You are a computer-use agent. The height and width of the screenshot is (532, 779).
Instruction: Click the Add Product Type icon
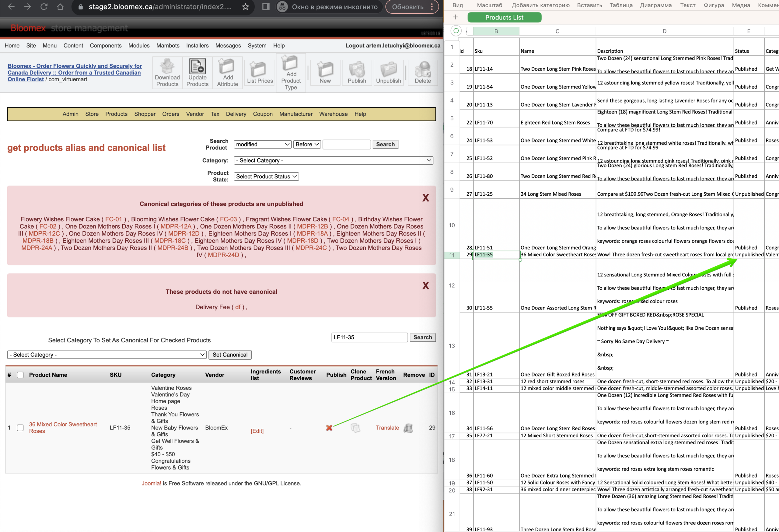click(x=291, y=73)
